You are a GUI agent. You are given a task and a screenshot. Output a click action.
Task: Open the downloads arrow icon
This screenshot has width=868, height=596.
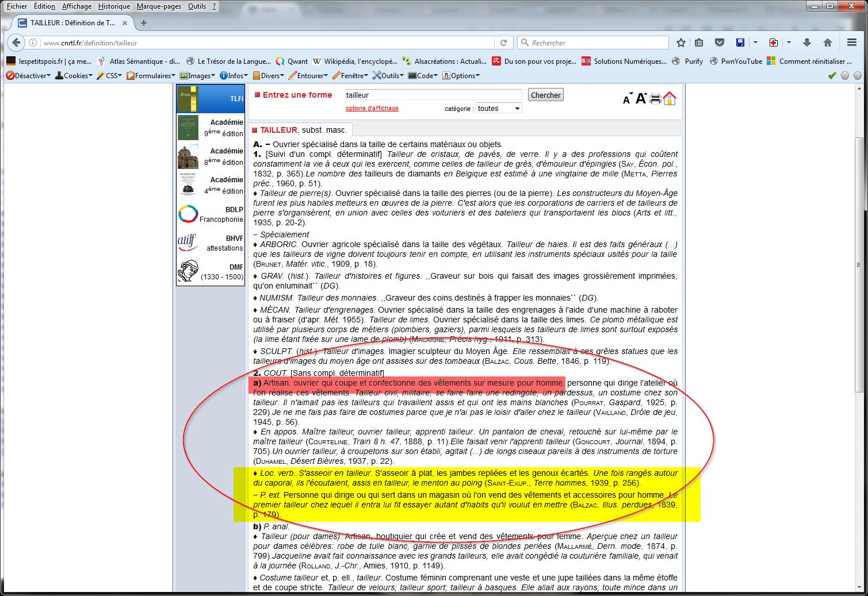pyautogui.click(x=806, y=43)
